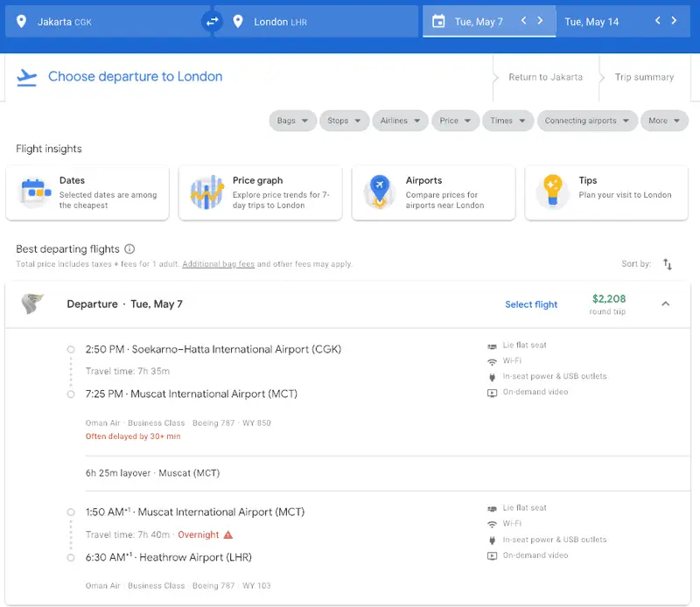Select the Tue, May 14 return date
This screenshot has width=700, height=607.
[x=591, y=22]
